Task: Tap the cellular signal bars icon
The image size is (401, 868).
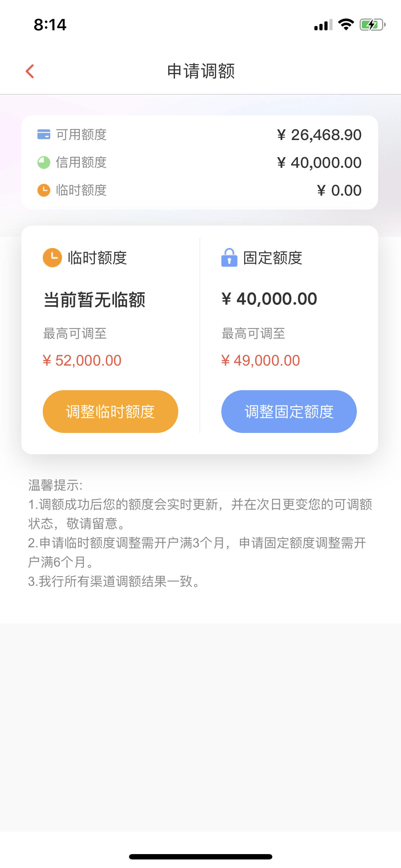Action: pyautogui.click(x=323, y=25)
